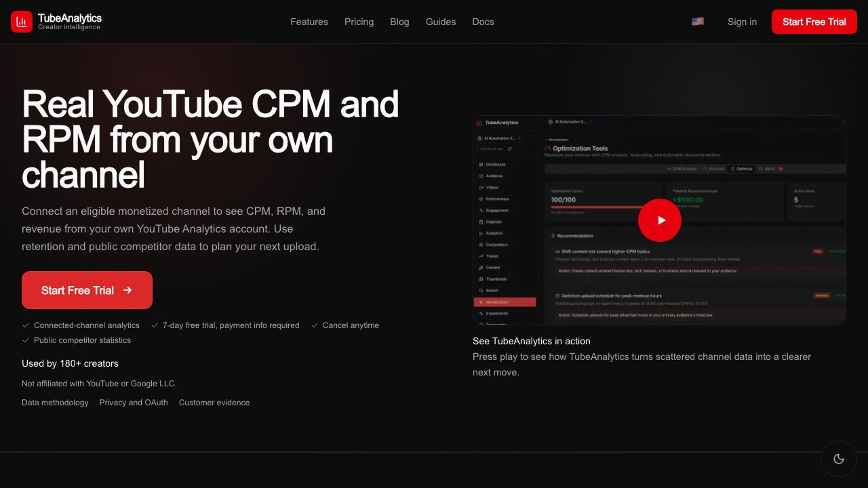
Task: Open the US flag language selector
Action: (698, 22)
